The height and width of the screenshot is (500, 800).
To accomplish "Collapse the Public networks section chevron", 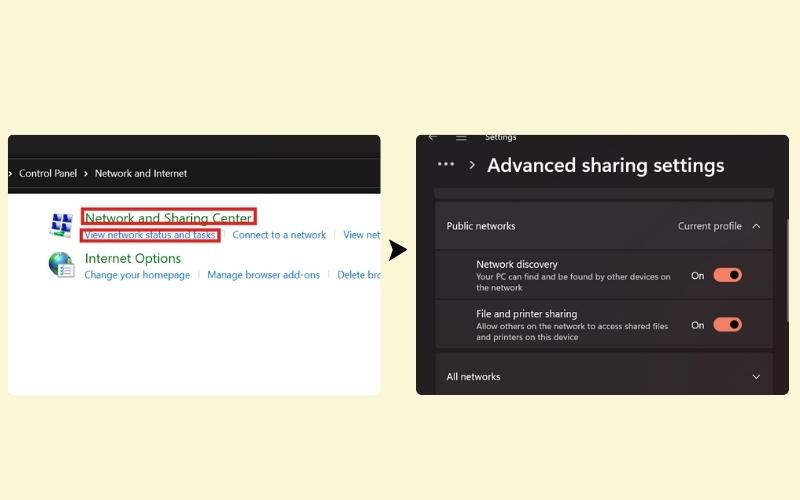I will [756, 226].
